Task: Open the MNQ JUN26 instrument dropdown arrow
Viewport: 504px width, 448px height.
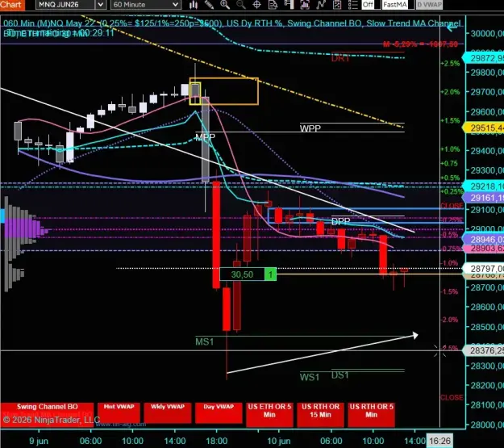Action: (101, 5)
